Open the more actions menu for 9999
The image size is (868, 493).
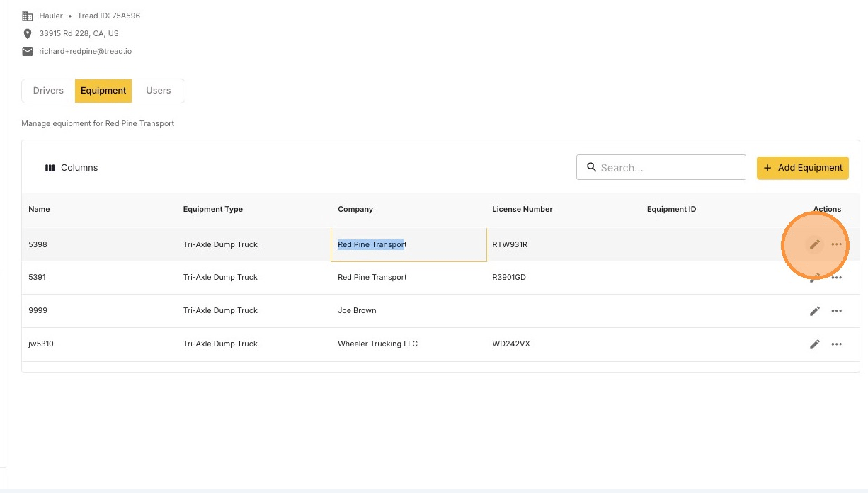837,311
